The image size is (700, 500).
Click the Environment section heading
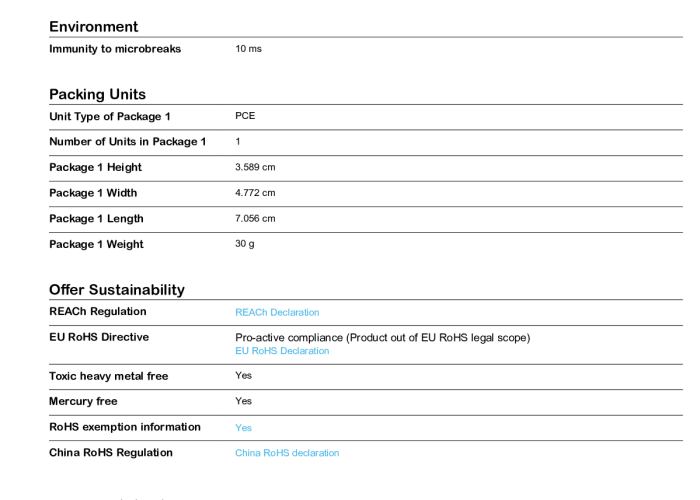coord(94,27)
